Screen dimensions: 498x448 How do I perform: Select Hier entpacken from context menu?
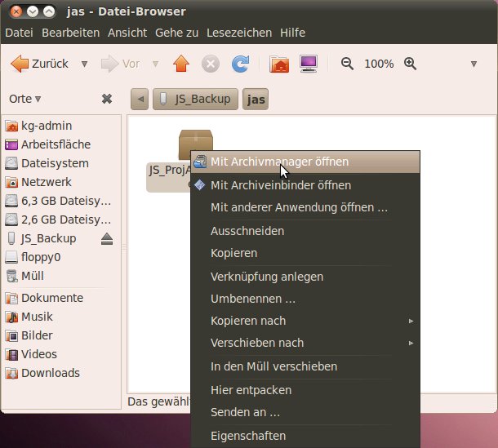coord(251,390)
